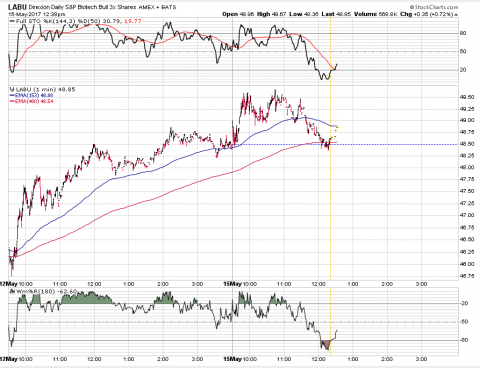This screenshot has height=368, width=480.
Task: Click the 49.50 label on the price axis
Action: pyautogui.click(x=467, y=97)
